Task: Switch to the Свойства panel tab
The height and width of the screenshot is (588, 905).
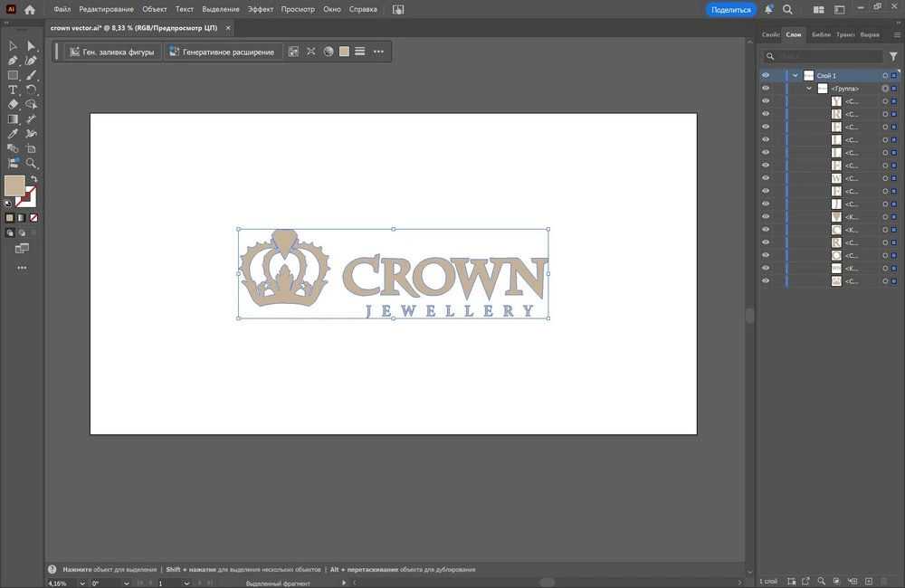Action: tap(770, 34)
